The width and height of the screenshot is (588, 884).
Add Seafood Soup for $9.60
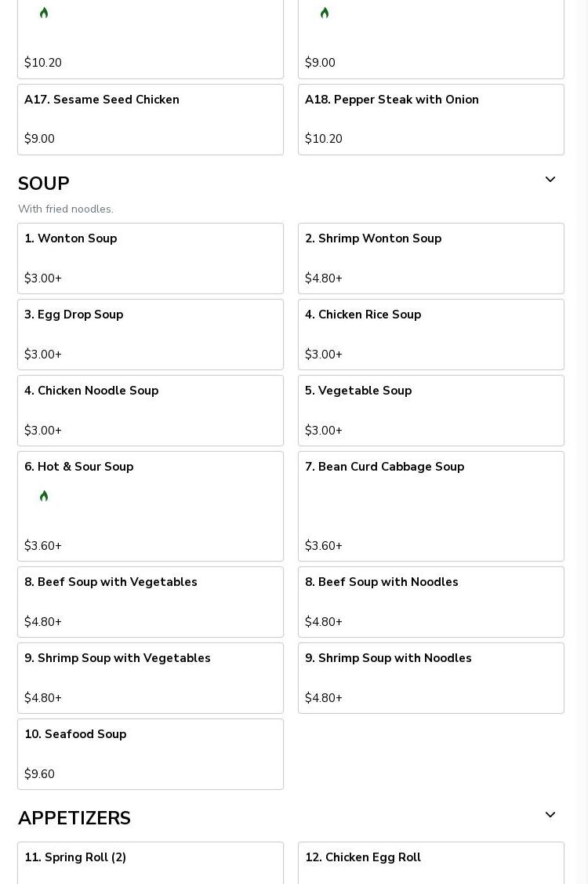click(151, 755)
